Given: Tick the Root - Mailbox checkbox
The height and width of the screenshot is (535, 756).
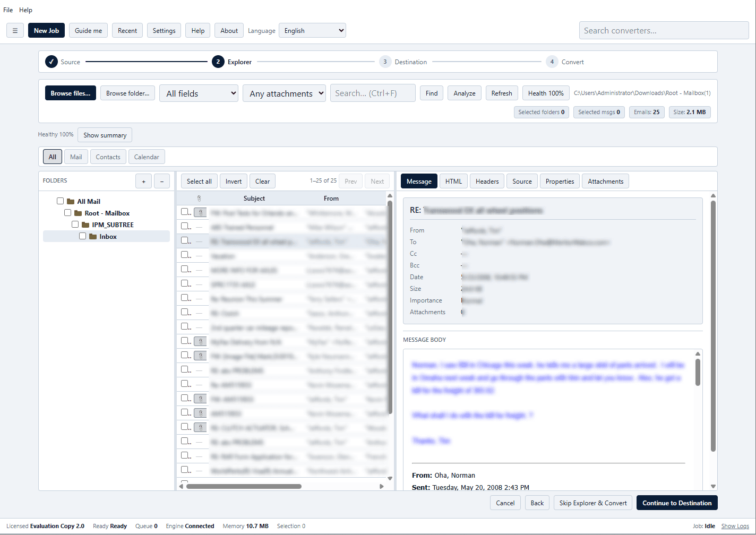Looking at the screenshot, I should click(x=68, y=213).
